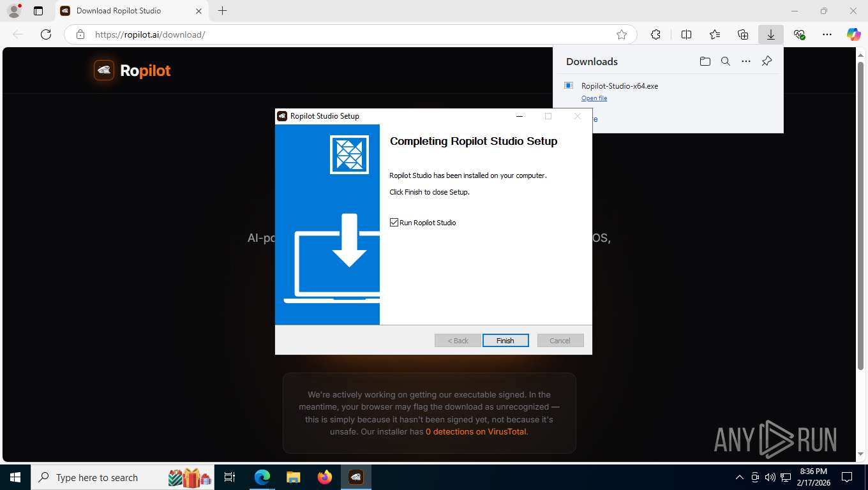Open the tab actions menu icon

(38, 11)
